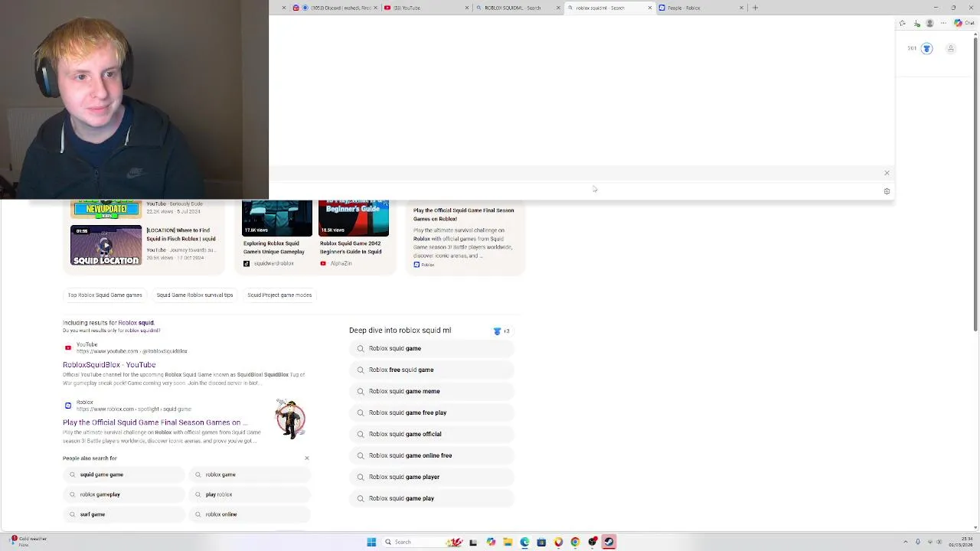Open a new browser tab

(x=755, y=8)
